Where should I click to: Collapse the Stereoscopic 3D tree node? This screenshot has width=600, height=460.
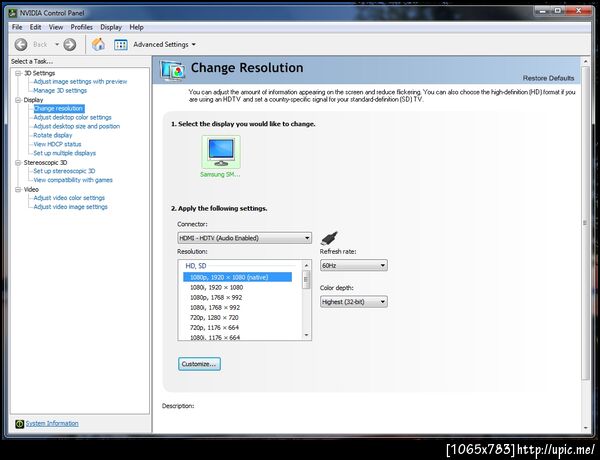(18, 163)
